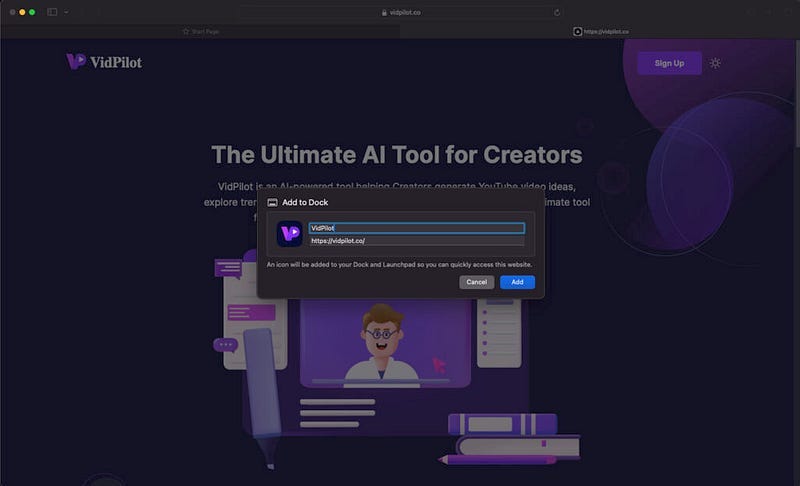The width and height of the screenshot is (800, 486).
Task: Select the https://vidpilot.co/ URL field
Action: click(x=416, y=241)
